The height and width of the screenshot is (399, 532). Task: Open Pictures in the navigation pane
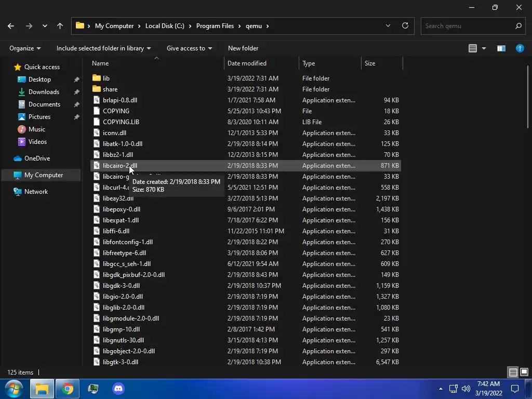coord(39,117)
